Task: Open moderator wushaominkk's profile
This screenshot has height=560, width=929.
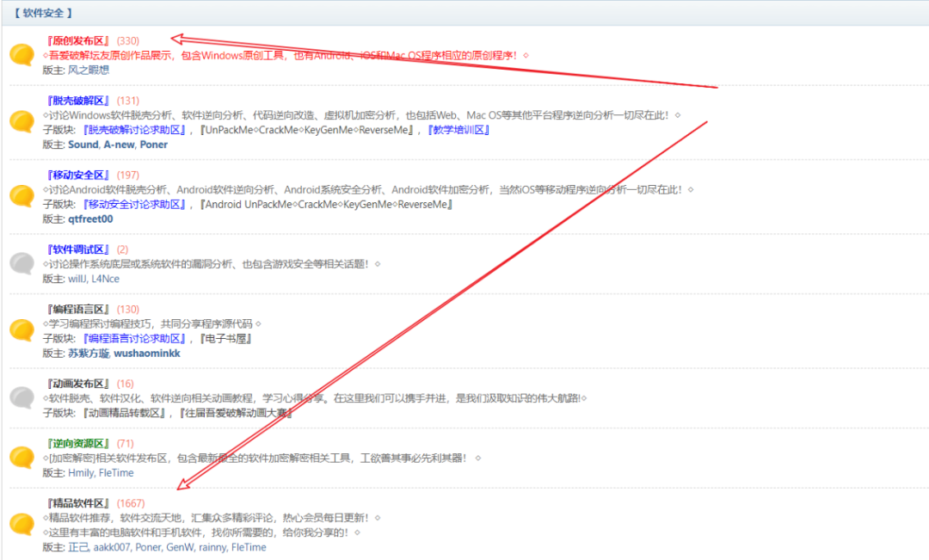Action: [147, 353]
